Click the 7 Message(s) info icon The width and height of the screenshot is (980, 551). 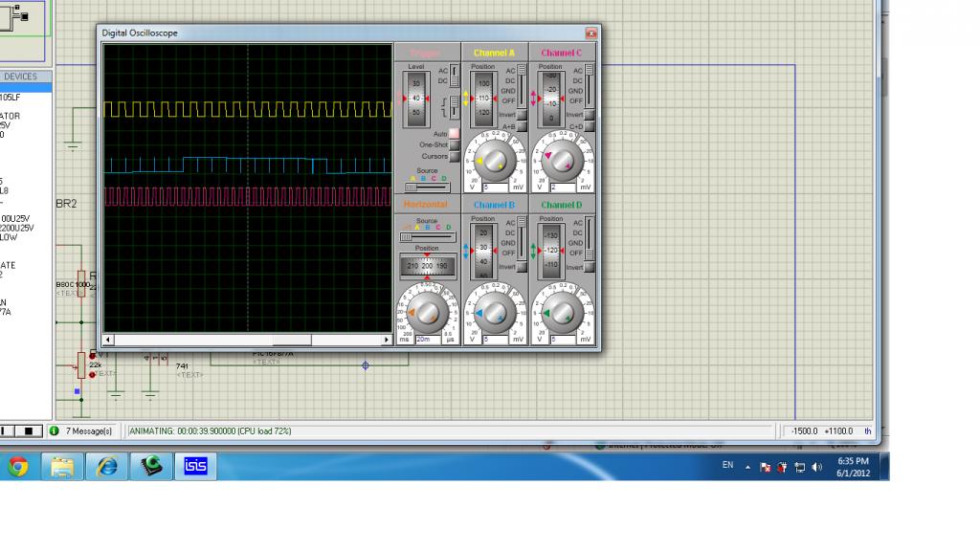point(54,431)
